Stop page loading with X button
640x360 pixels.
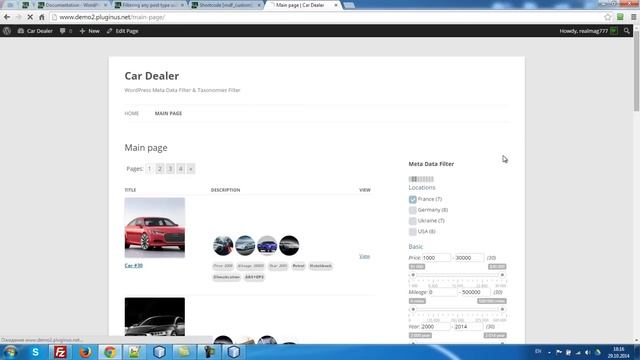(30, 17)
